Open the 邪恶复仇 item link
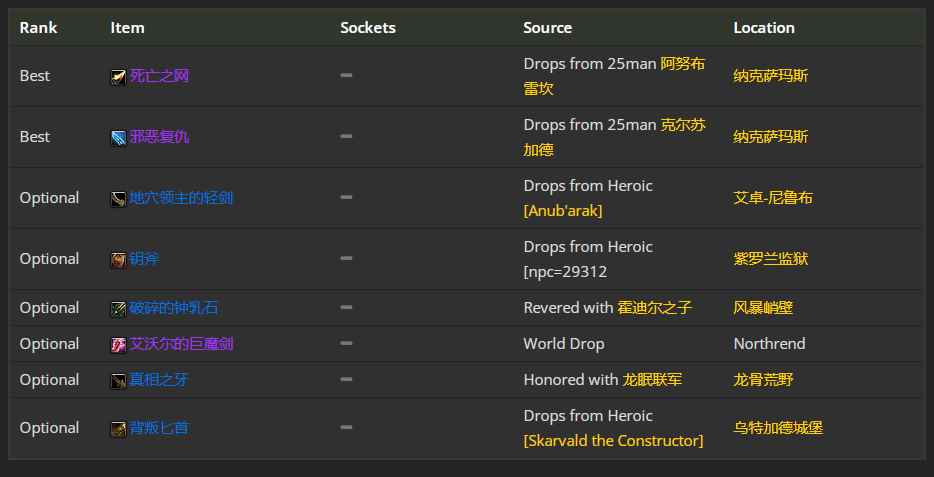This screenshot has width=934, height=477. [159, 137]
